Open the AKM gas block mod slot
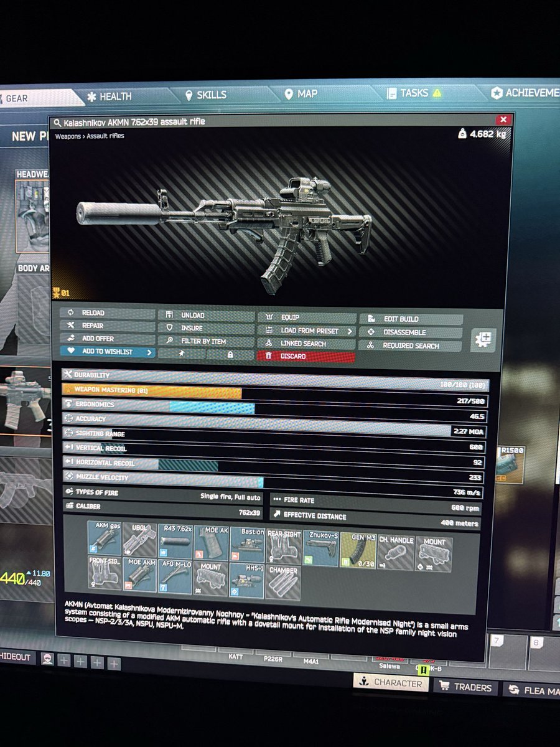 (x=104, y=538)
